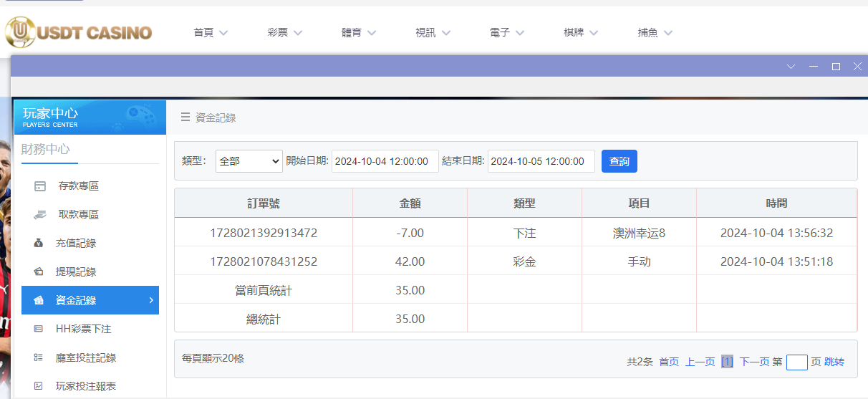Select 資金記錄 in the sidebar
The width and height of the screenshot is (868, 399).
click(x=90, y=300)
